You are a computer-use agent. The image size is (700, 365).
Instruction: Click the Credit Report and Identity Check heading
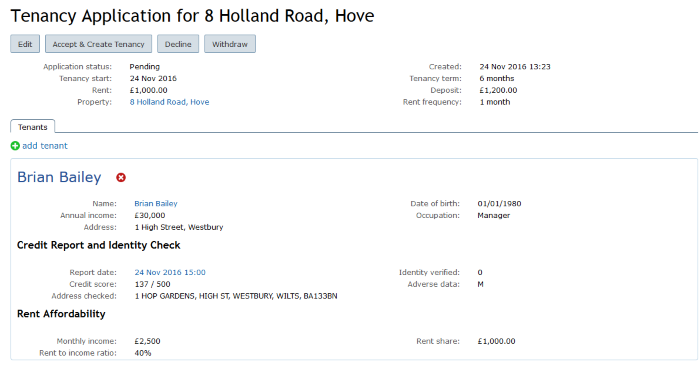pyautogui.click(x=99, y=245)
